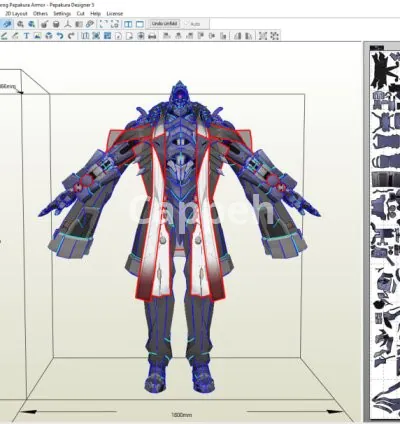The height and width of the screenshot is (424, 400).
Task: Open the Cut menu
Action: 80,14
